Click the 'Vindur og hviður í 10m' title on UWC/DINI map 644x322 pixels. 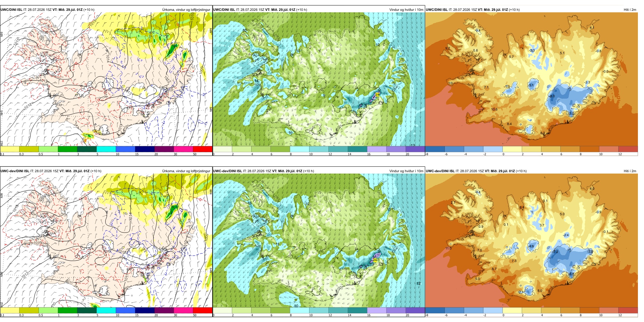(406, 9)
